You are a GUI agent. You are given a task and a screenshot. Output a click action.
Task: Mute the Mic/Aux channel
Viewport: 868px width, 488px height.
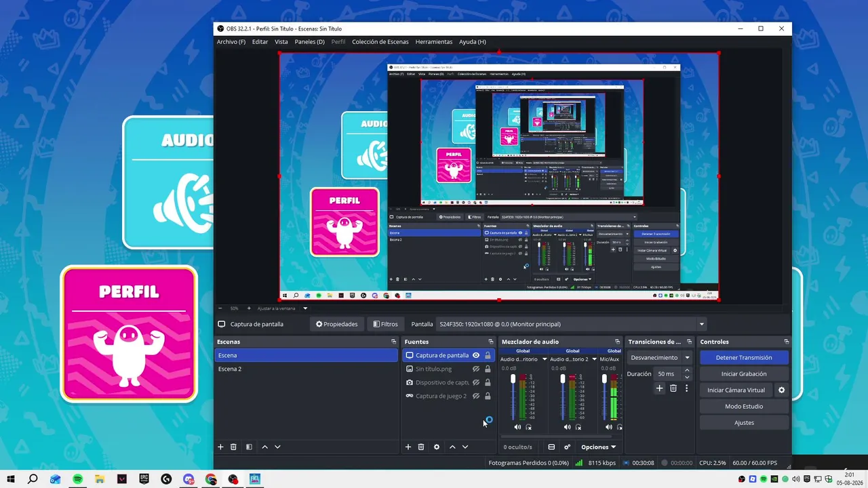(609, 427)
